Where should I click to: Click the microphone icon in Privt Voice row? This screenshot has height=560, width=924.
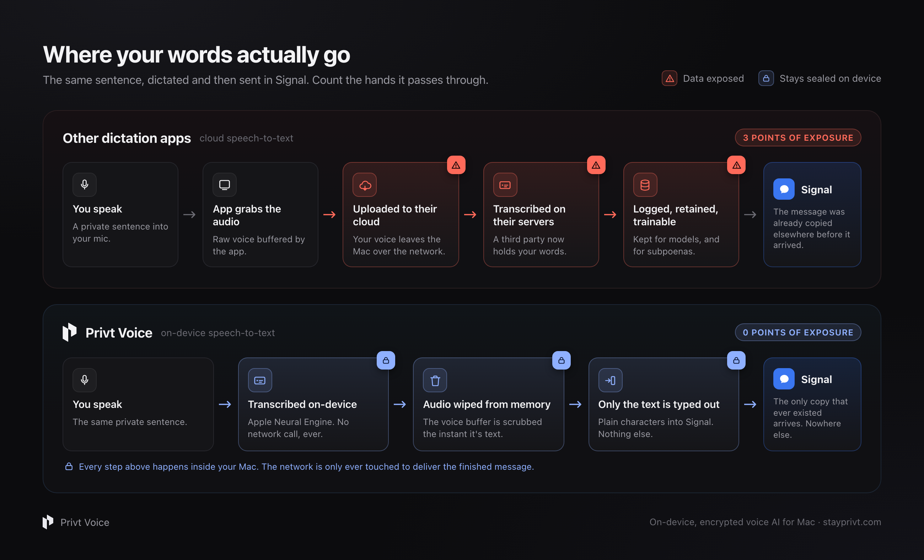(x=84, y=380)
